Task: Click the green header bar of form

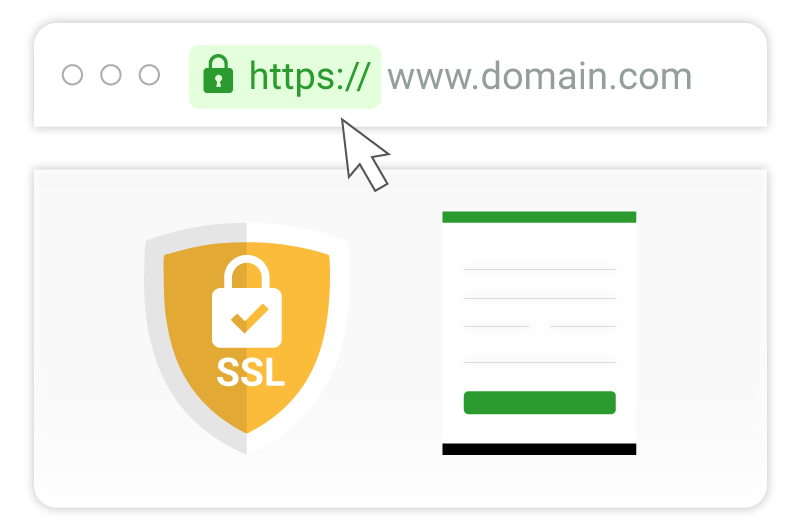Action: pyautogui.click(x=539, y=217)
